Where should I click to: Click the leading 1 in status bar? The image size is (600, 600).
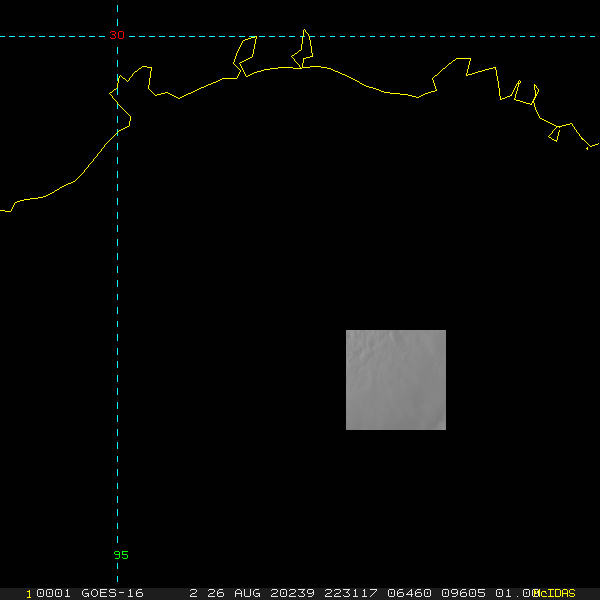pos(29,593)
